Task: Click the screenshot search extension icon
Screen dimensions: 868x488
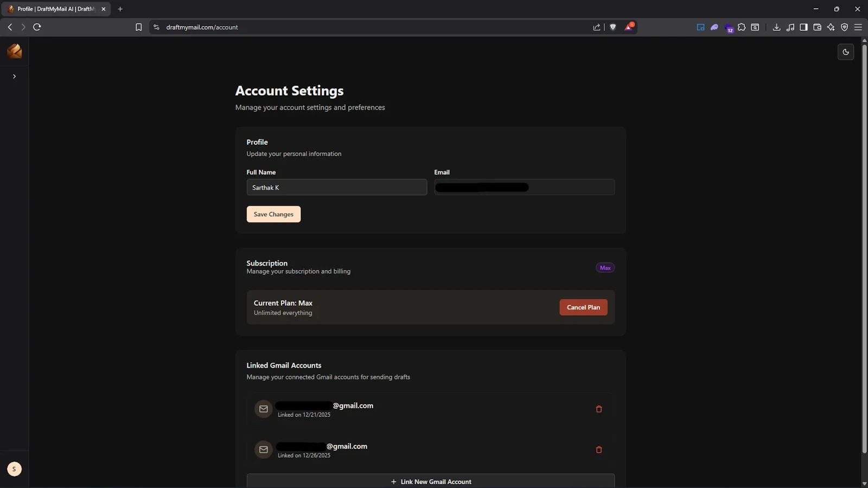Action: pos(755,27)
